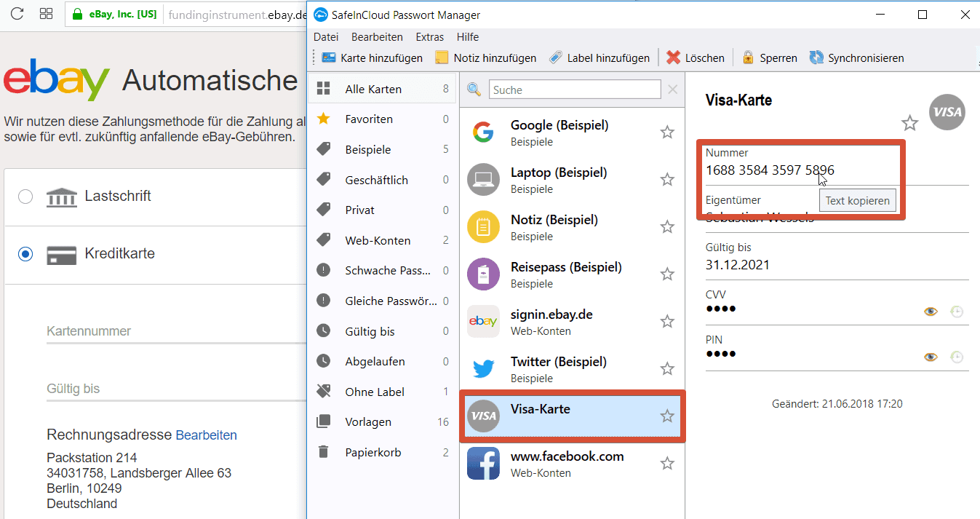Screen dimensions: 980x519
Task: Click the search magnifier icon
Action: coord(474,90)
